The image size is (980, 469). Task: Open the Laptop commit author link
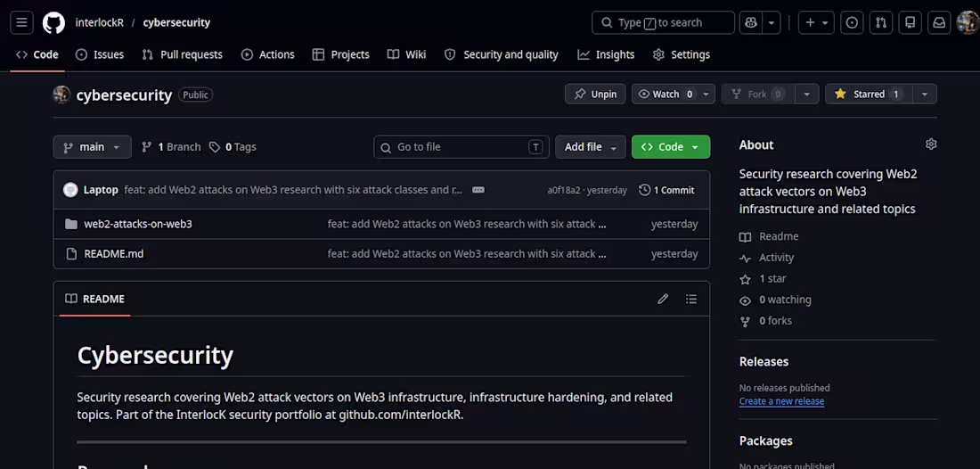pos(101,190)
